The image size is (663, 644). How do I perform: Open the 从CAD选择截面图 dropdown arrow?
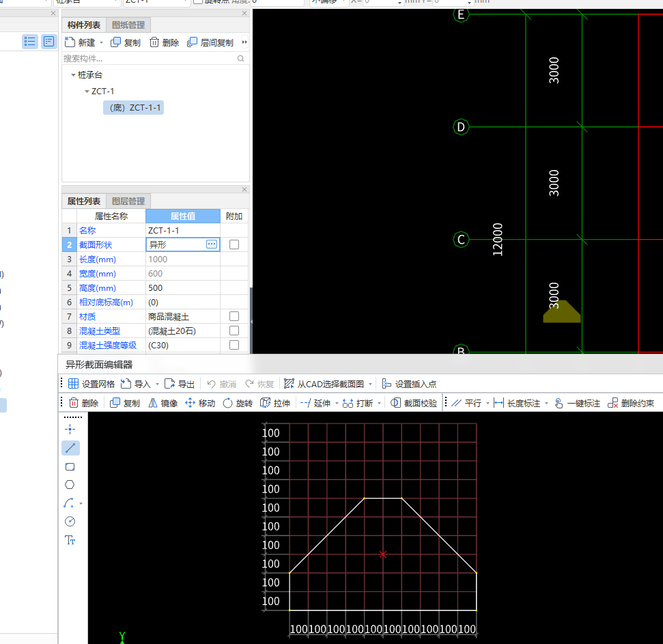[x=370, y=384]
